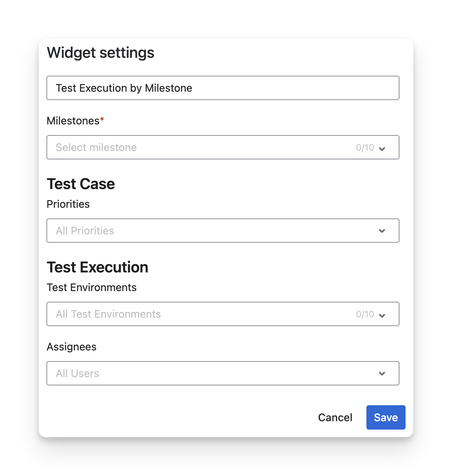The height and width of the screenshot is (476, 452).
Task: Click the Assignees dropdown chevron arrow
Action: point(382,374)
